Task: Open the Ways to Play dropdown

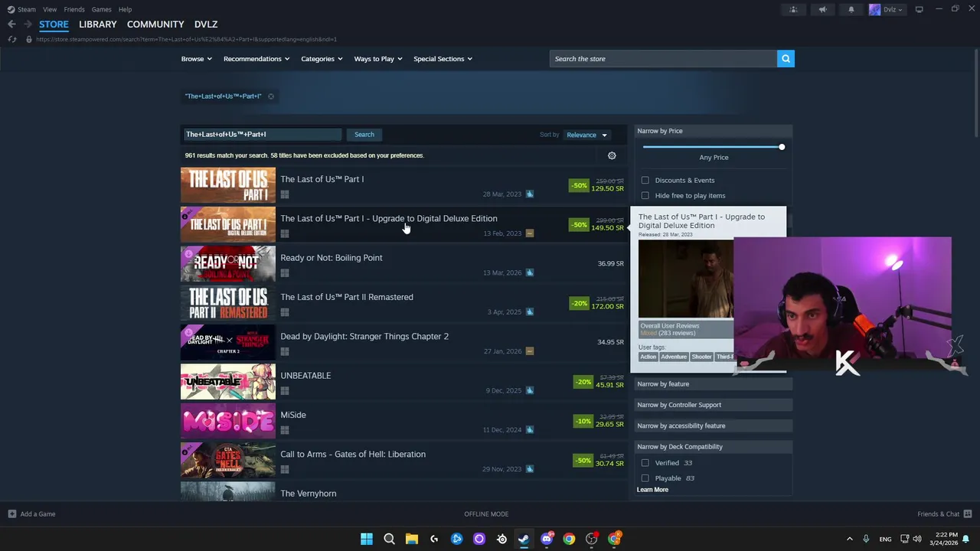Action: 377,59
